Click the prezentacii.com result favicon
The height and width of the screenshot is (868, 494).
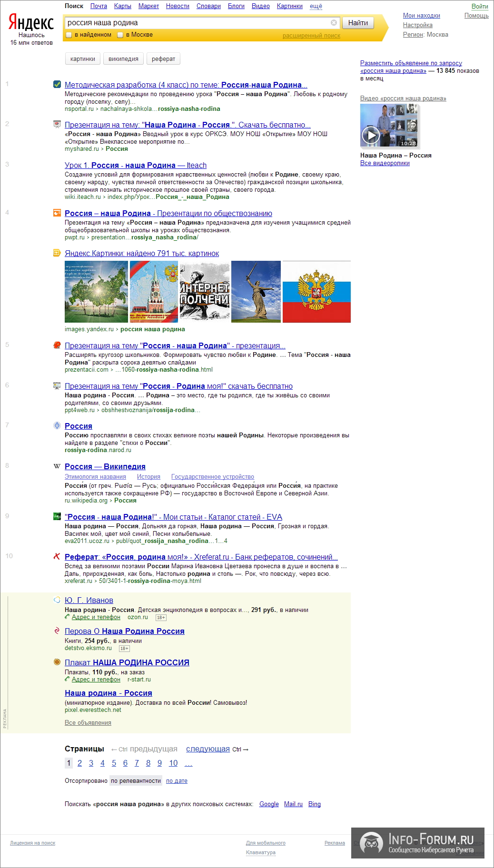[x=57, y=345]
